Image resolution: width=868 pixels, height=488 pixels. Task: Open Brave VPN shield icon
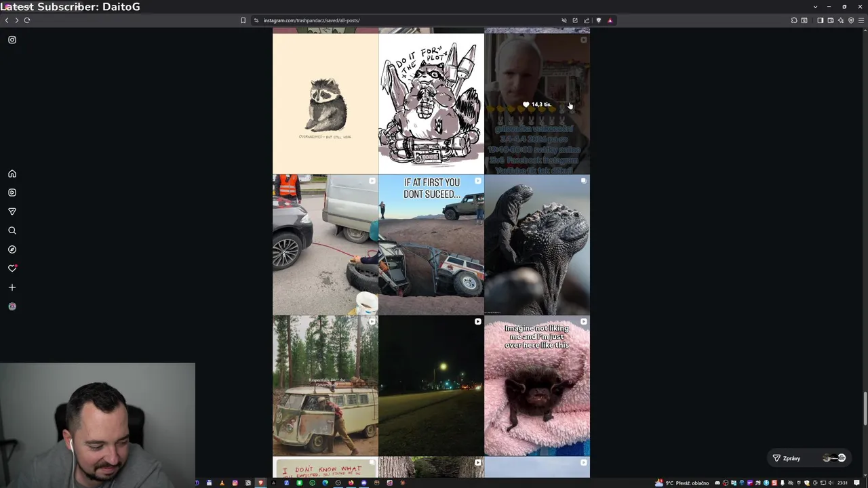(x=851, y=20)
